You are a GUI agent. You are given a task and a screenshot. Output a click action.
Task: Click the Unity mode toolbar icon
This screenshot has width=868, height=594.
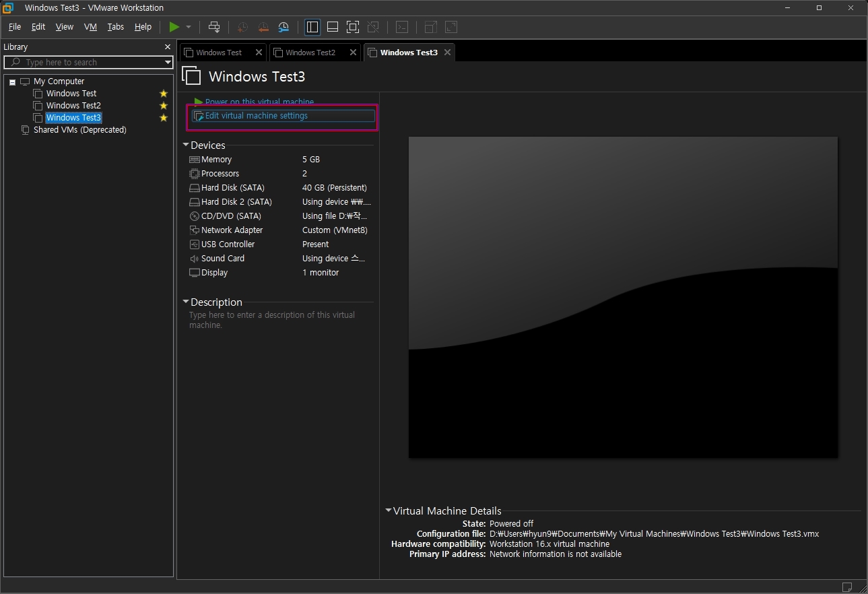(x=373, y=27)
